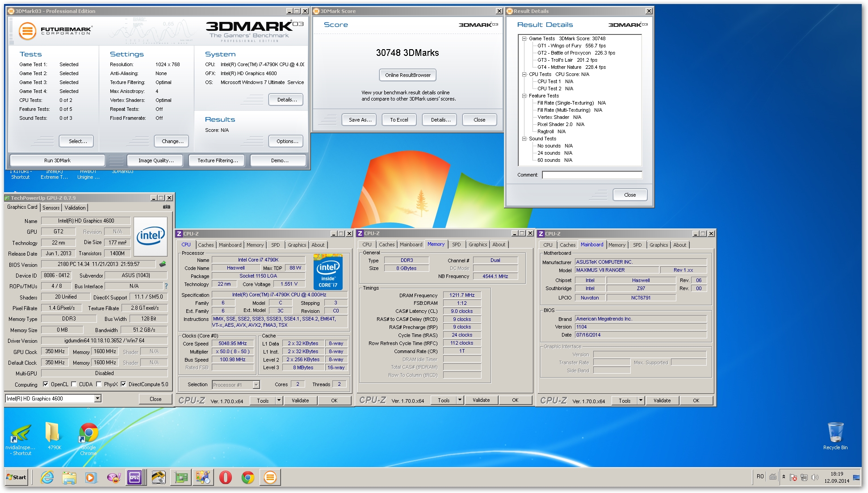Show hidden tray icons arrow
The image size is (868, 493).
click(x=784, y=477)
